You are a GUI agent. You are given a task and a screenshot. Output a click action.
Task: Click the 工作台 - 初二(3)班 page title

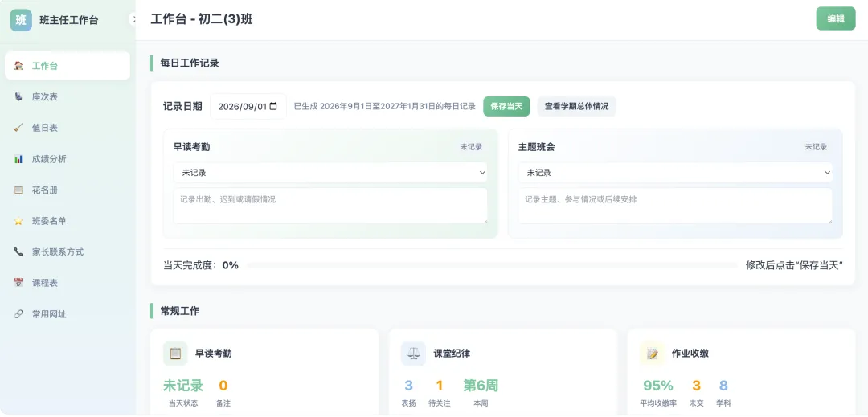(x=202, y=19)
